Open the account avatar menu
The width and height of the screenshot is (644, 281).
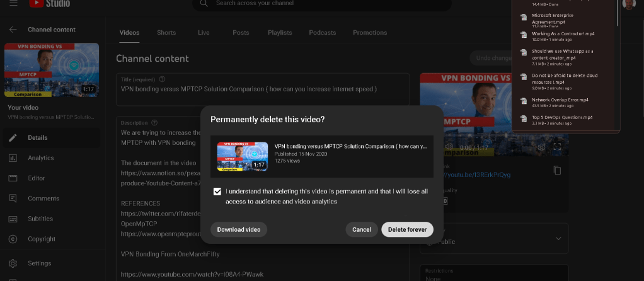629,3
